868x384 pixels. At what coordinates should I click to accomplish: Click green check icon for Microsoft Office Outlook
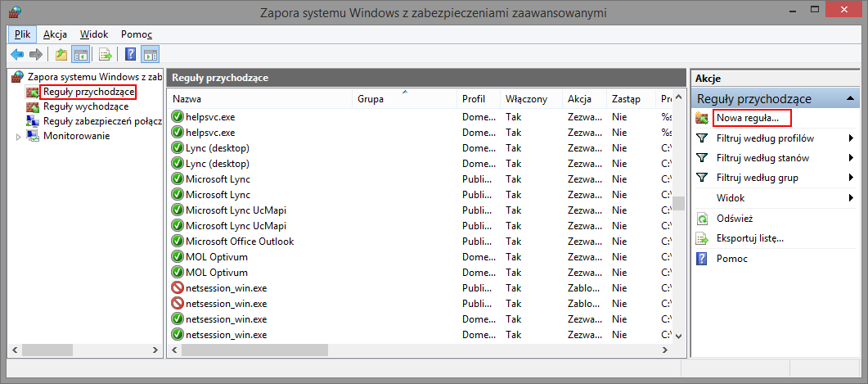(x=178, y=242)
